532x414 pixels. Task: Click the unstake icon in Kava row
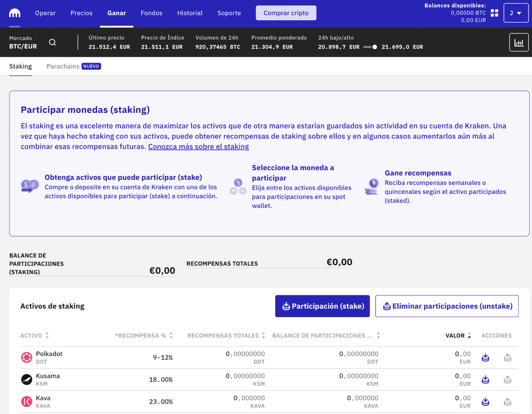point(507,401)
